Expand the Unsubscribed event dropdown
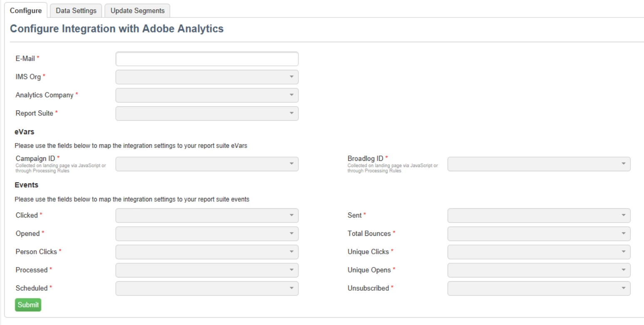 click(539, 288)
